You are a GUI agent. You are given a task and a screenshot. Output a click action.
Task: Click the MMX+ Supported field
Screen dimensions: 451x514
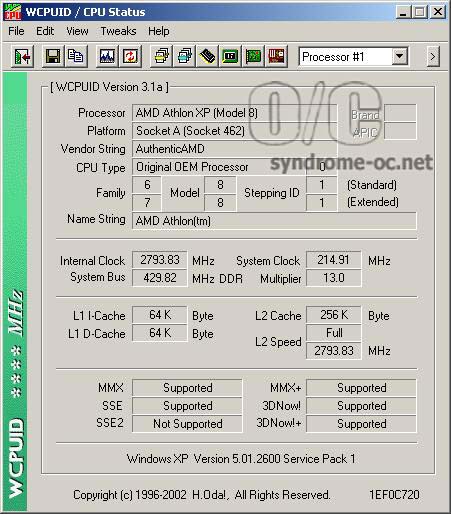[361, 388]
